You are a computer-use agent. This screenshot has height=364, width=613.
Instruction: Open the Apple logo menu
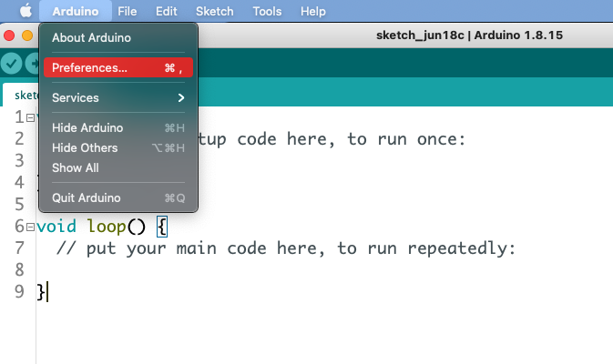click(x=25, y=11)
